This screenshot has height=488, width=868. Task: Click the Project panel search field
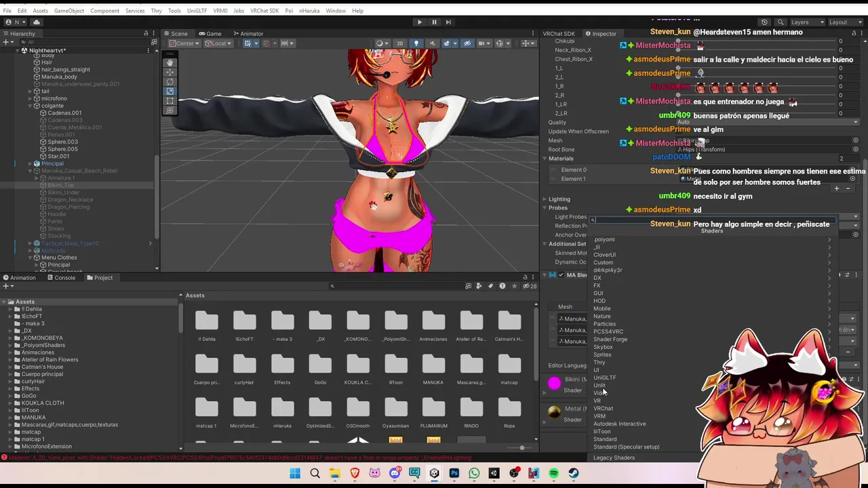397,286
